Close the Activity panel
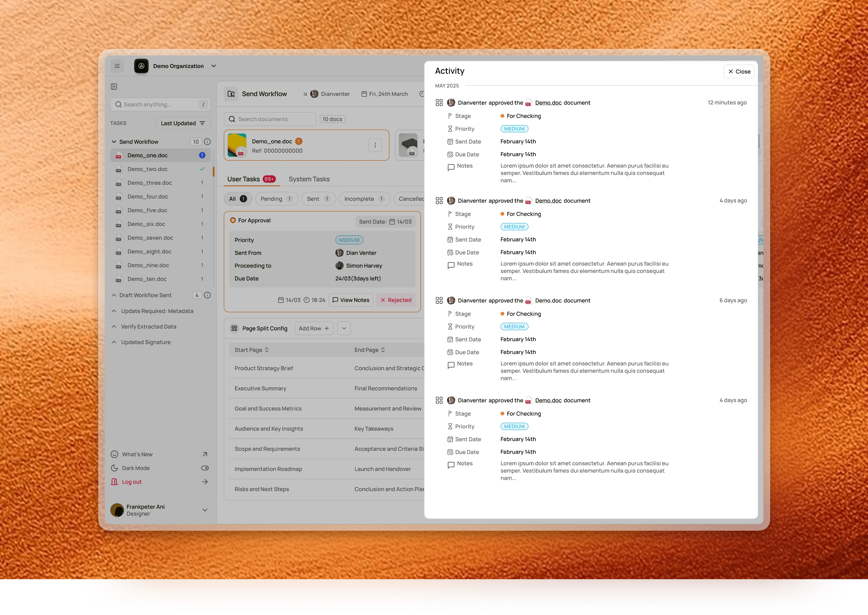 tap(739, 71)
